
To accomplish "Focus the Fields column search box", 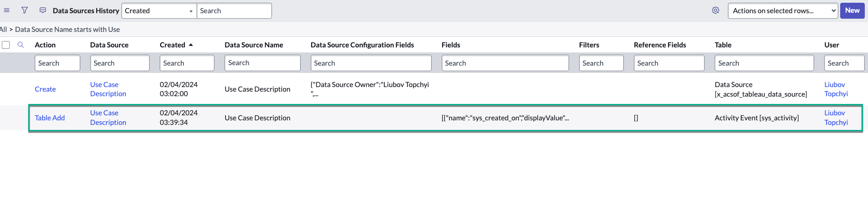I will tap(505, 63).
